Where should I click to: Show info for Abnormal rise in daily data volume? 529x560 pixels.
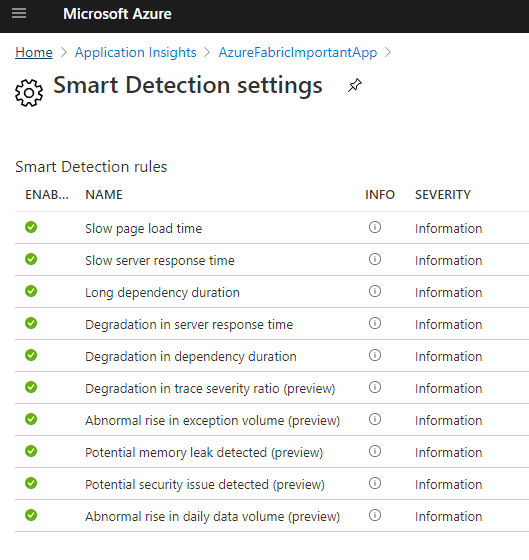[375, 515]
